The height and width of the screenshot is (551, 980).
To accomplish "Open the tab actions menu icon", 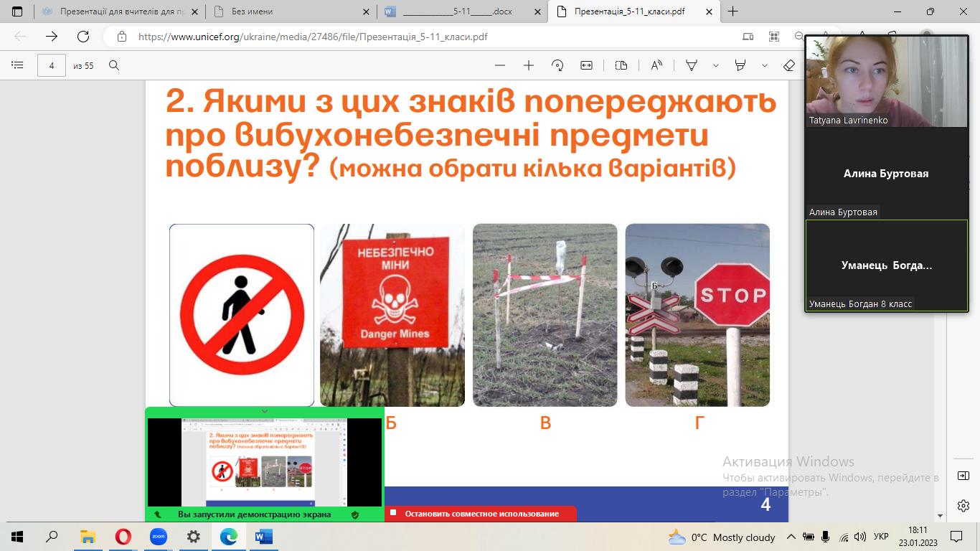I will click(x=17, y=11).
